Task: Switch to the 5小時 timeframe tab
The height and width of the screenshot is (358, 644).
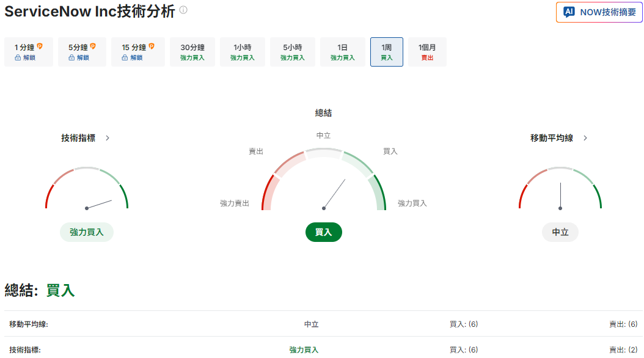Action: click(293, 52)
